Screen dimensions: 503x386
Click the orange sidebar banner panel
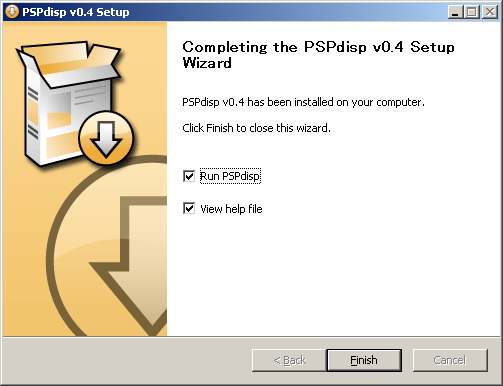click(85, 179)
